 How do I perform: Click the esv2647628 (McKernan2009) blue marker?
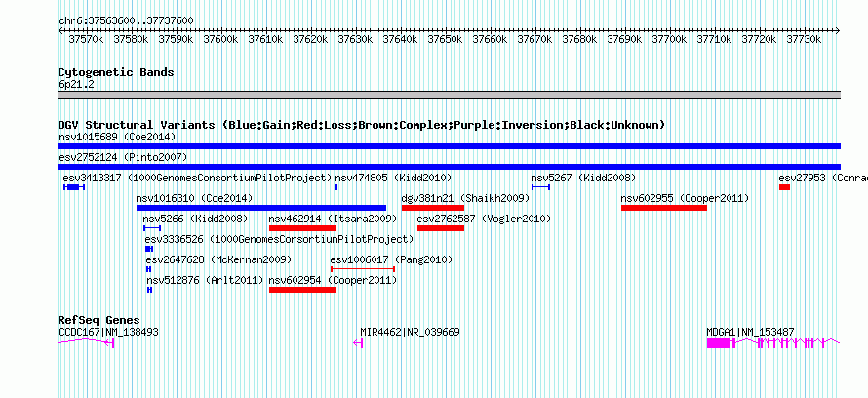(148, 269)
